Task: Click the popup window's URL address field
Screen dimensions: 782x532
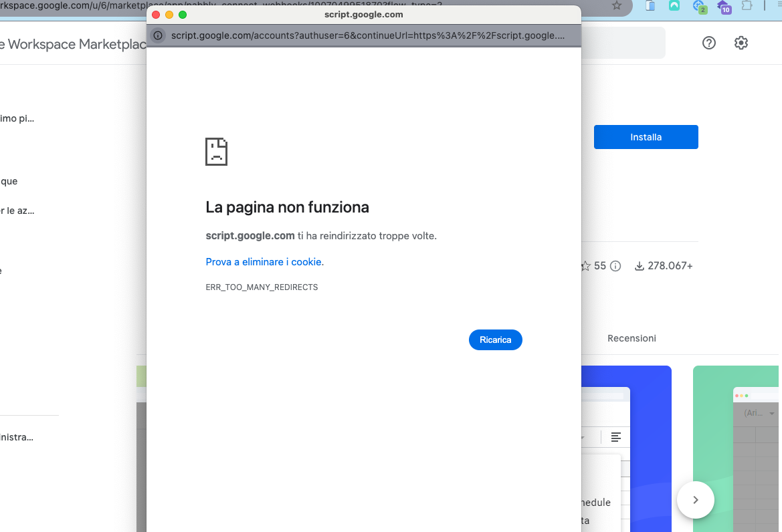Action: (x=367, y=35)
